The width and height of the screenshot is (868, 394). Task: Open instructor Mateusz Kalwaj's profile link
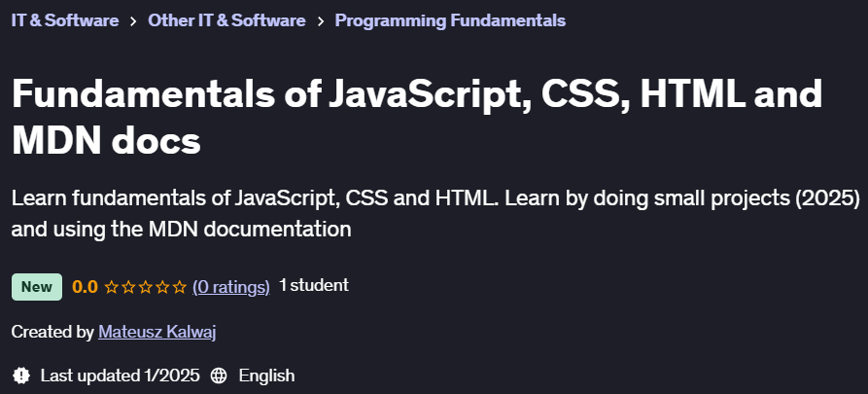tap(156, 332)
